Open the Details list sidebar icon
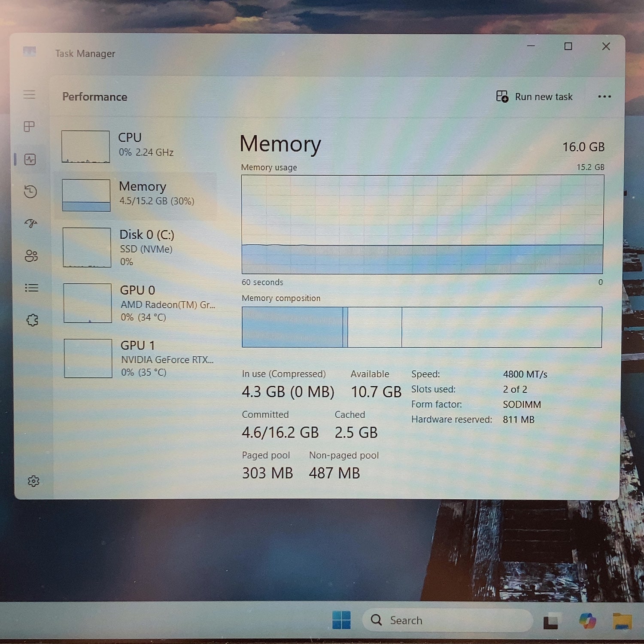The image size is (644, 644). [32, 288]
